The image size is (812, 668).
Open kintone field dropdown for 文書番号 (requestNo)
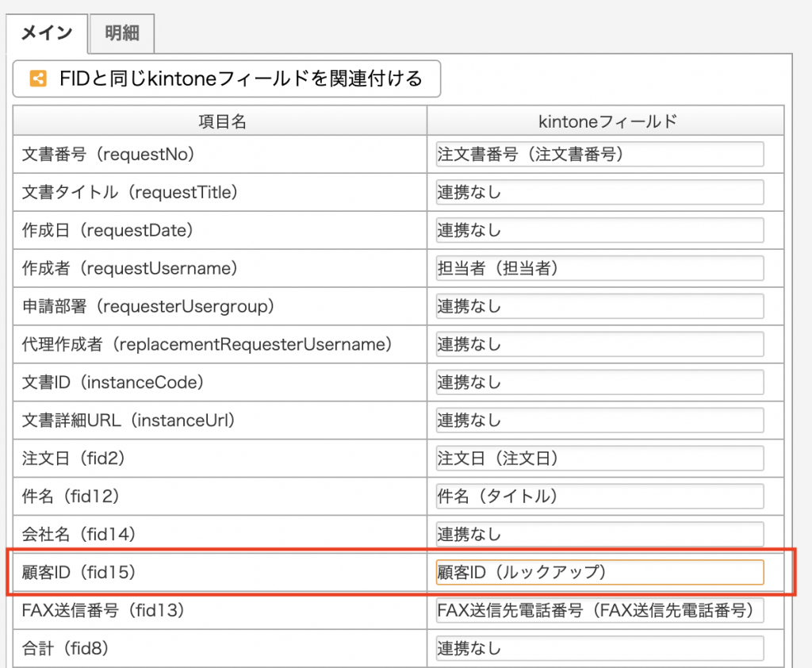[x=599, y=155]
